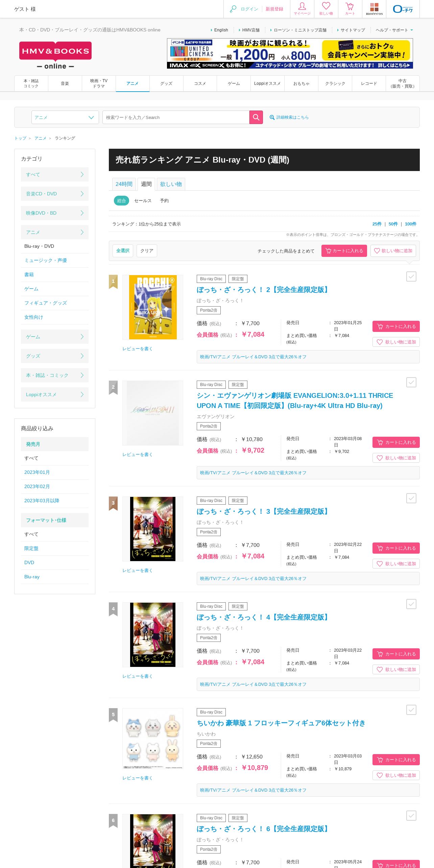Viewport: 434px width, 868px height.
Task: Check the Bocchi the Rock 2 checkbox
Action: (411, 276)
